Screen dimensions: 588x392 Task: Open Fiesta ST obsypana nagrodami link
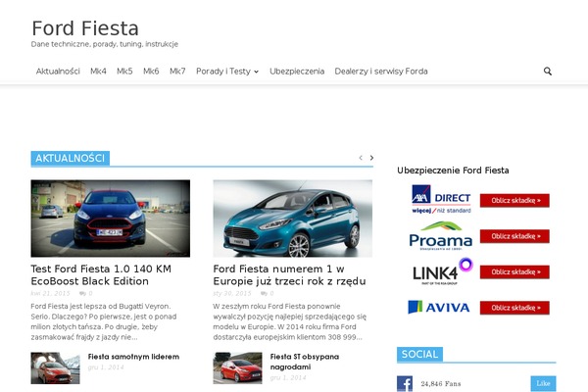305,362
